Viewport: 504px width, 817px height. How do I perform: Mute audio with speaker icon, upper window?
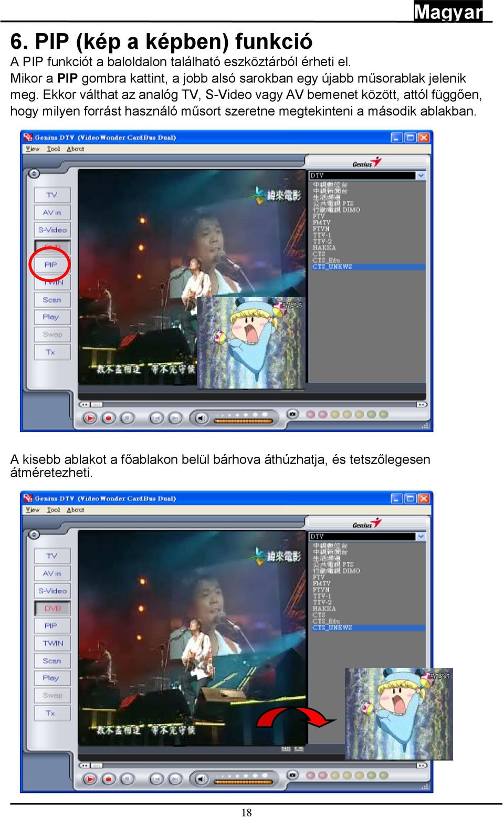coord(200,418)
